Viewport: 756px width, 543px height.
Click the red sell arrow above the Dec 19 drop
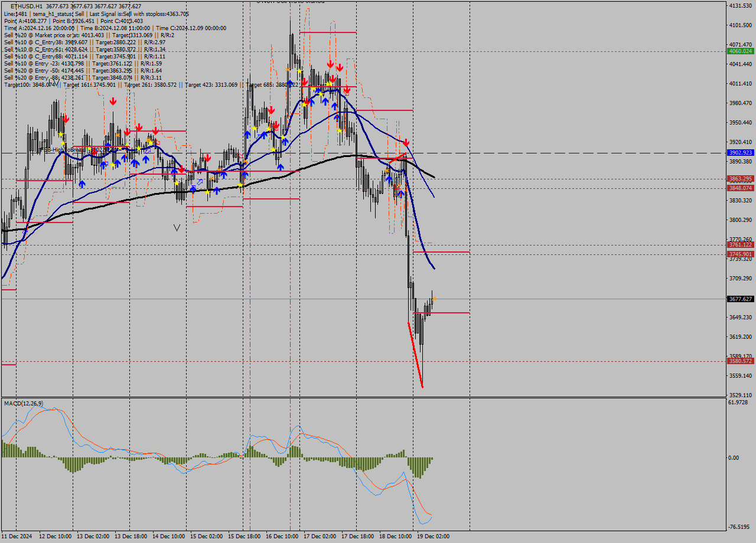click(405, 142)
